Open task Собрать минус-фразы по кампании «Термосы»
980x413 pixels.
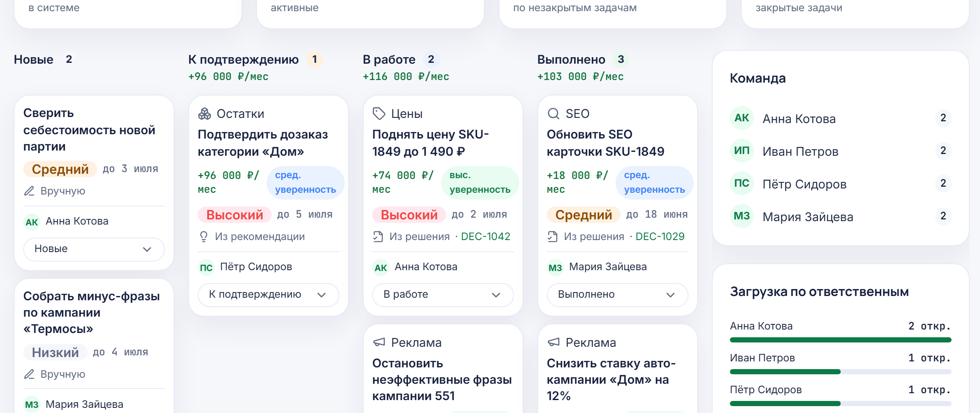tap(92, 312)
